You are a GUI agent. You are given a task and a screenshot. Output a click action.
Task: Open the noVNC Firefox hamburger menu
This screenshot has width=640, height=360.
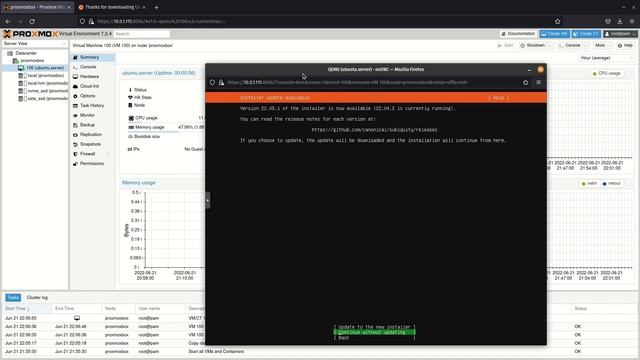pos(538,82)
